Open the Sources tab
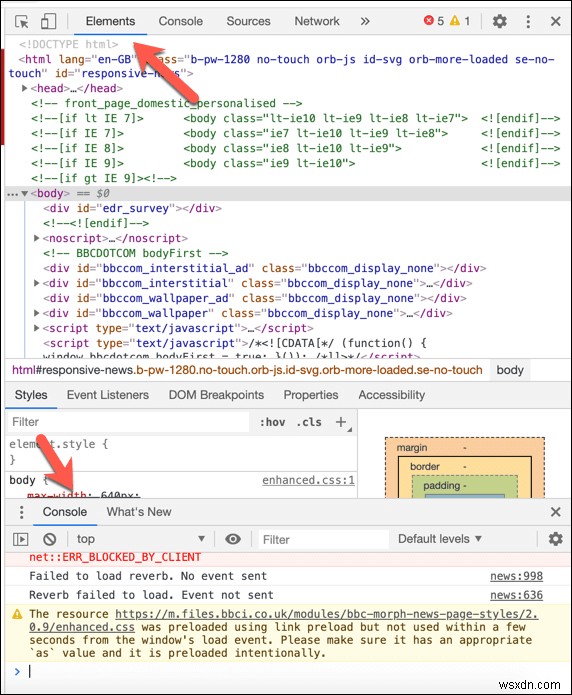This screenshot has height=695, width=572. pyautogui.click(x=248, y=21)
